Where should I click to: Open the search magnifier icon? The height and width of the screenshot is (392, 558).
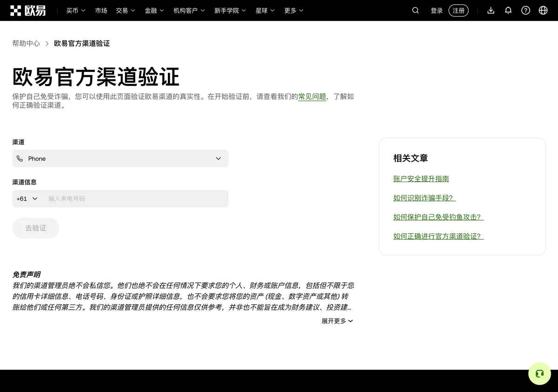[416, 10]
